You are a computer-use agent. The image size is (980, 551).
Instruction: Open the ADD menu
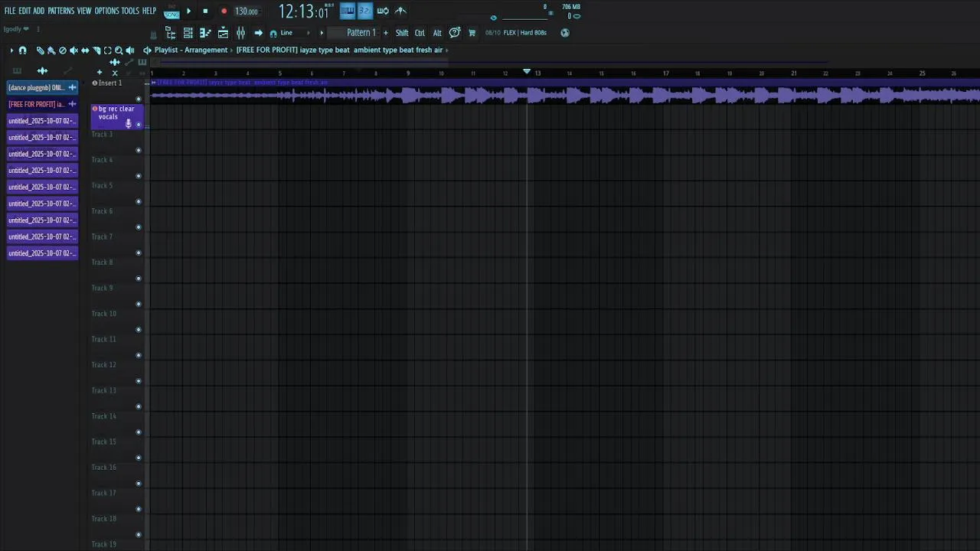click(x=38, y=11)
